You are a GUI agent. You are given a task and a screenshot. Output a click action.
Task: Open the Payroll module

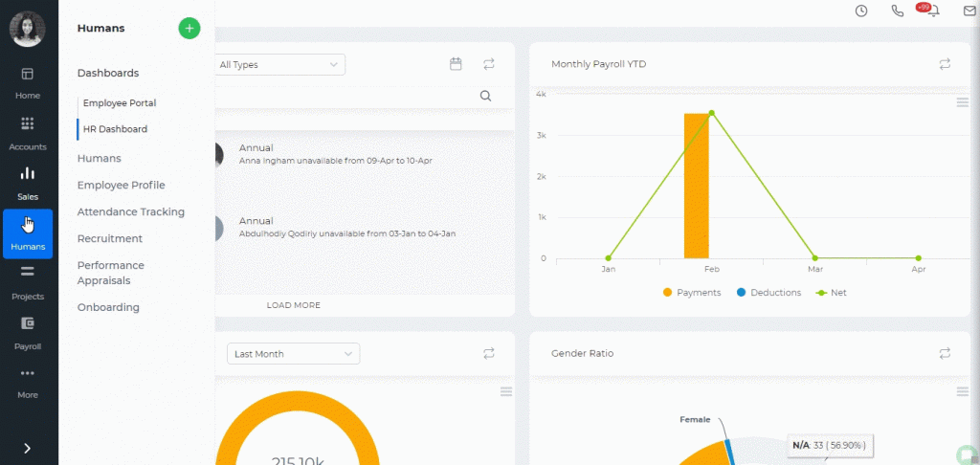point(28,334)
